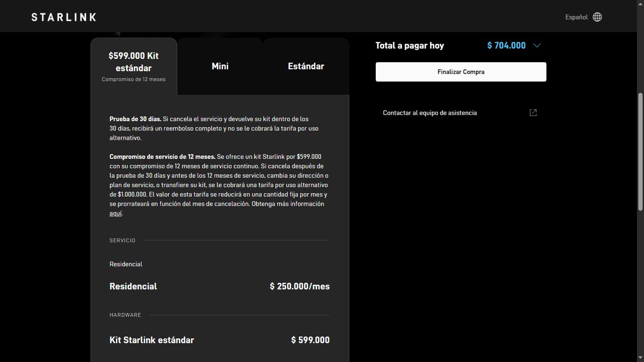Open language selector globe icon
Screen dimensions: 644x362
point(597,17)
